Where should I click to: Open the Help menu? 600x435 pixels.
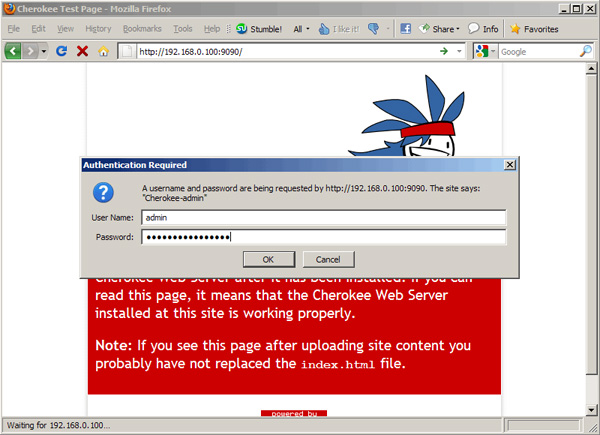click(x=212, y=29)
